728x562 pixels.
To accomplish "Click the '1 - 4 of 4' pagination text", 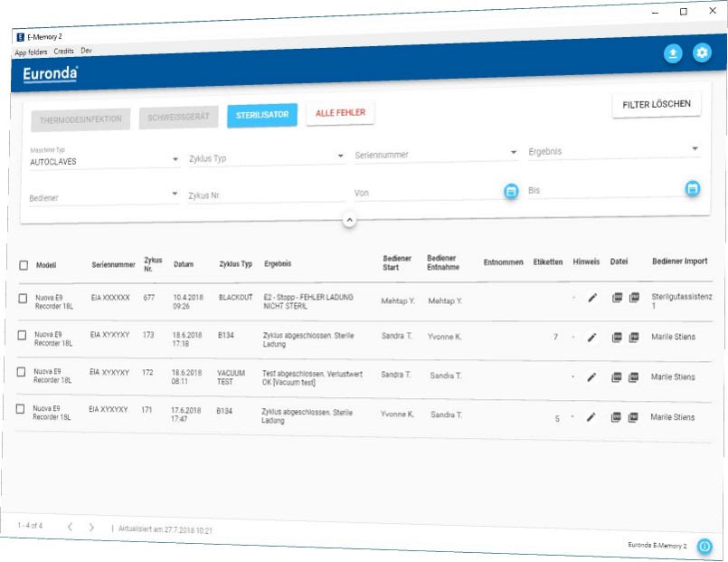I will pos(30,525).
